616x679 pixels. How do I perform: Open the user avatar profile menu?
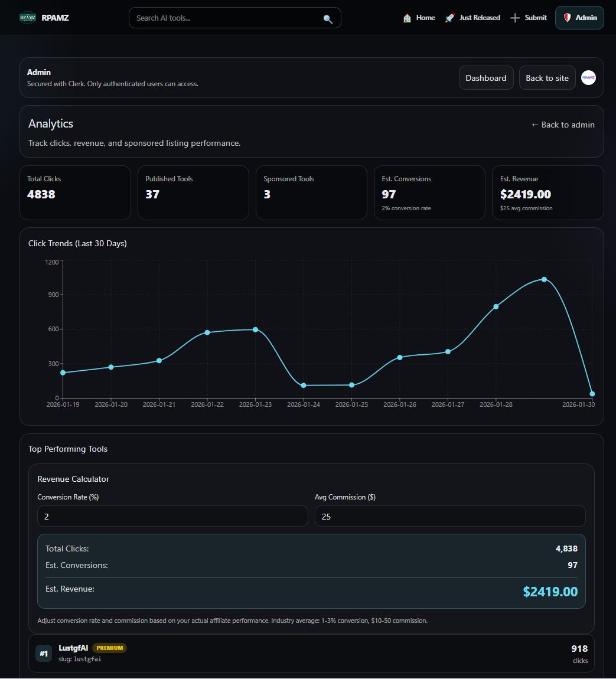pyautogui.click(x=588, y=78)
